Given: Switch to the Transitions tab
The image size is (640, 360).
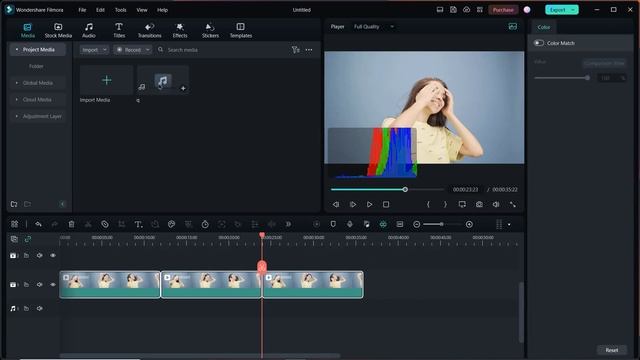Looking at the screenshot, I should (149, 31).
